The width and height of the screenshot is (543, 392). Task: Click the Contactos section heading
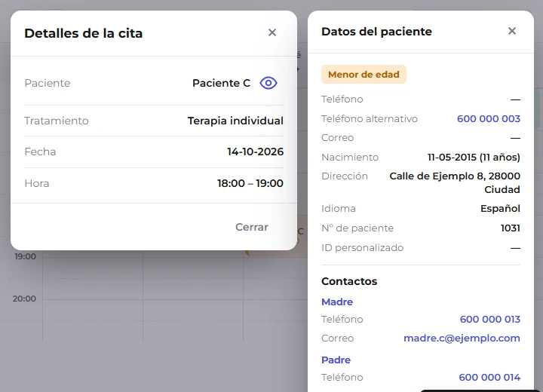click(x=349, y=281)
